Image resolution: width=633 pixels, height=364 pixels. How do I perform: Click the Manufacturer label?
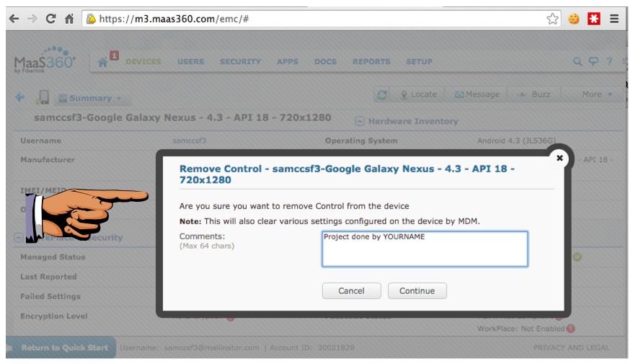48,159
